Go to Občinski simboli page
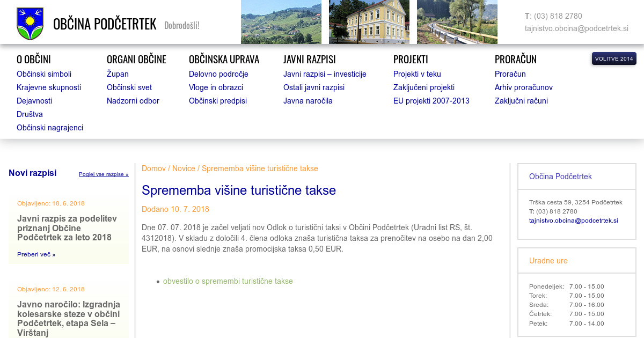This screenshot has height=338, width=644. point(44,74)
